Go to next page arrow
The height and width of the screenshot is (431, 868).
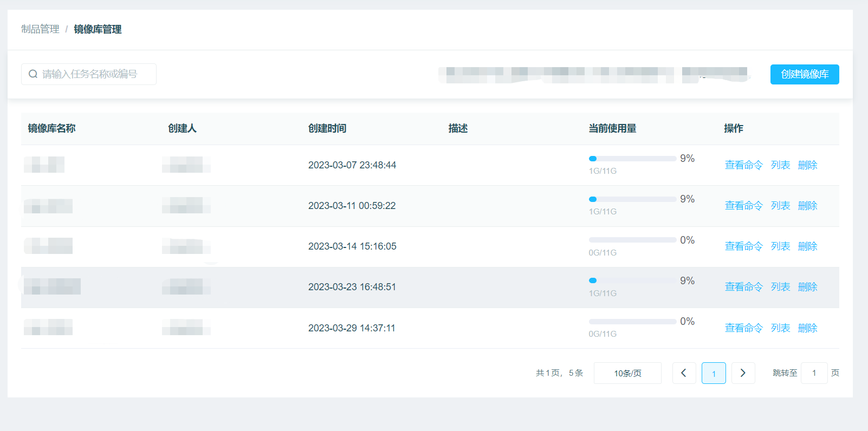(x=743, y=373)
